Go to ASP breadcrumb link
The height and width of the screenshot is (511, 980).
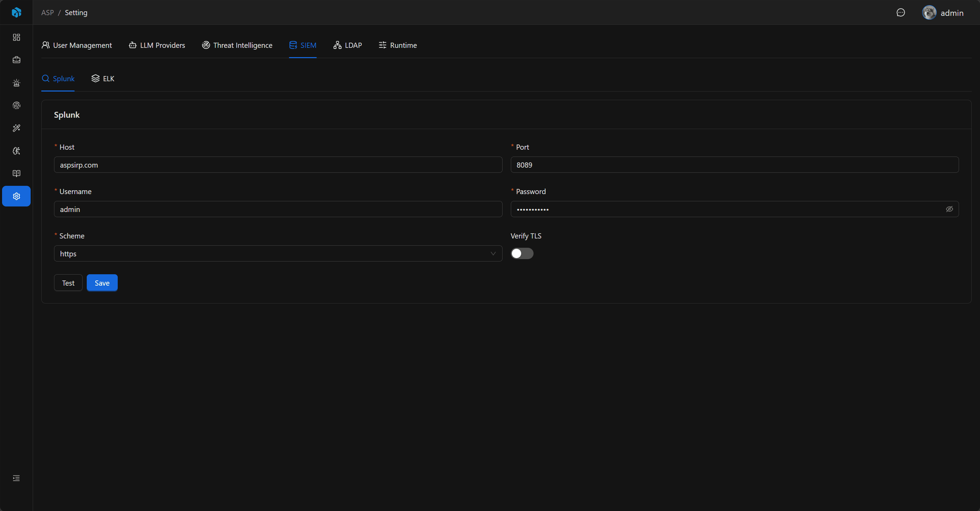48,12
